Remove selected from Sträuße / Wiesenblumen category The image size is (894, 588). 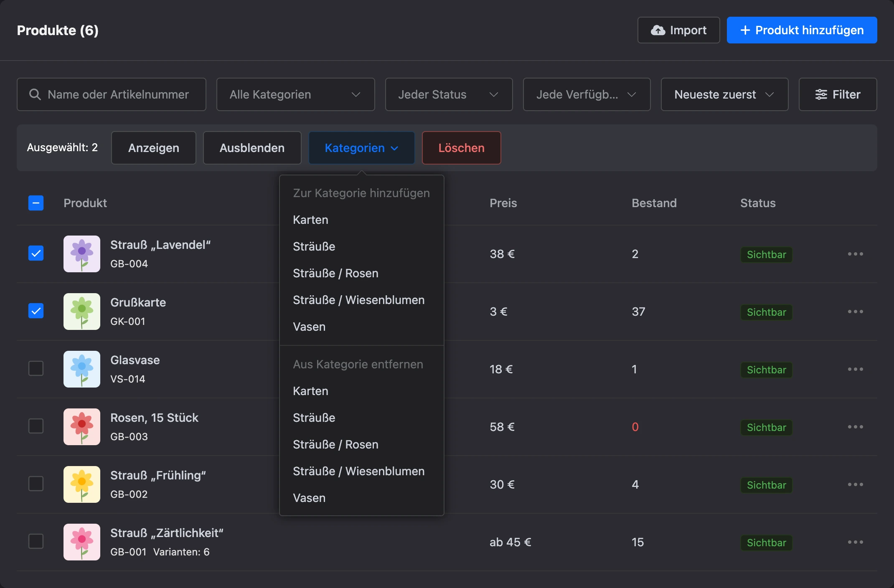point(362,471)
